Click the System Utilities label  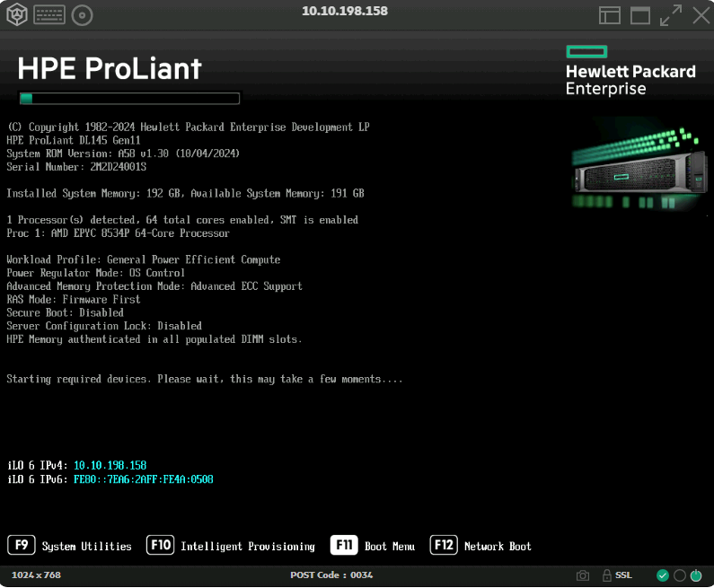(86, 547)
